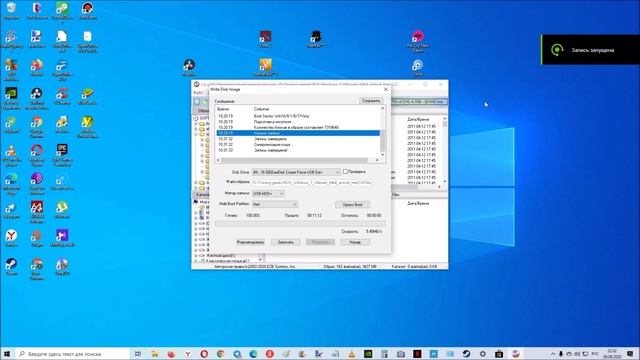640x360 pixels.
Task: Click the Файл образа path field
Action: pos(312,182)
